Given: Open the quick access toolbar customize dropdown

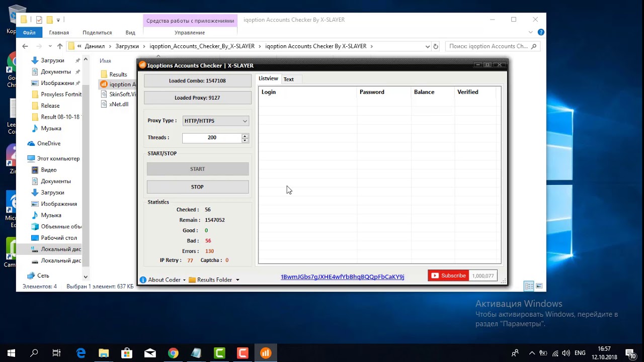Looking at the screenshot, I should pyautogui.click(x=58, y=20).
